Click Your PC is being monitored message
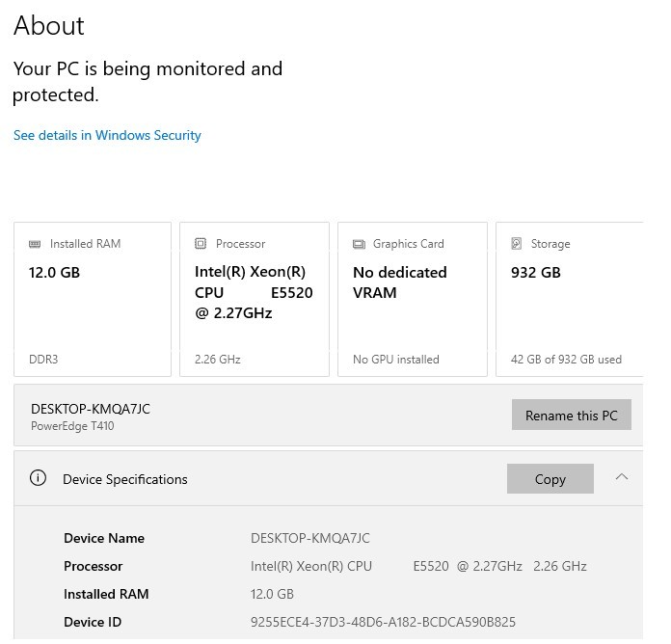This screenshot has width=671, height=644. coord(148,82)
